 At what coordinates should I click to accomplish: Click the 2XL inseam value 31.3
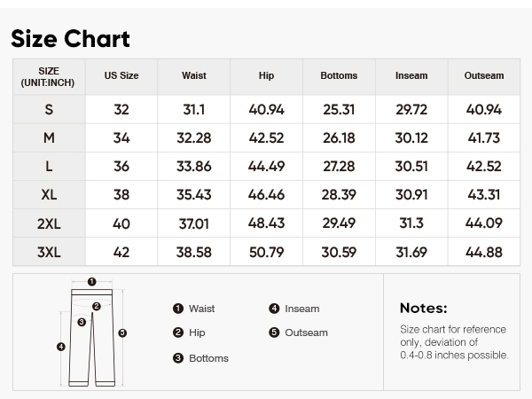[x=411, y=223]
